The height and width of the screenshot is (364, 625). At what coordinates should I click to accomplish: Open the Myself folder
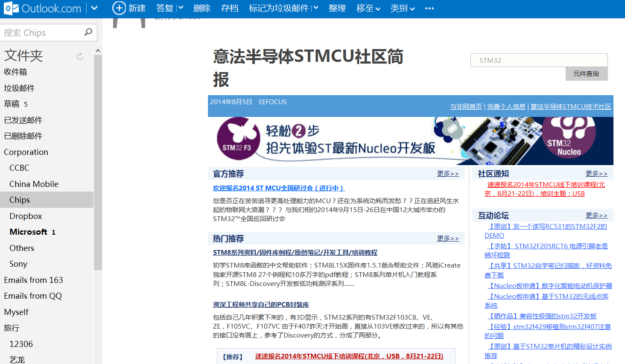tap(16, 312)
